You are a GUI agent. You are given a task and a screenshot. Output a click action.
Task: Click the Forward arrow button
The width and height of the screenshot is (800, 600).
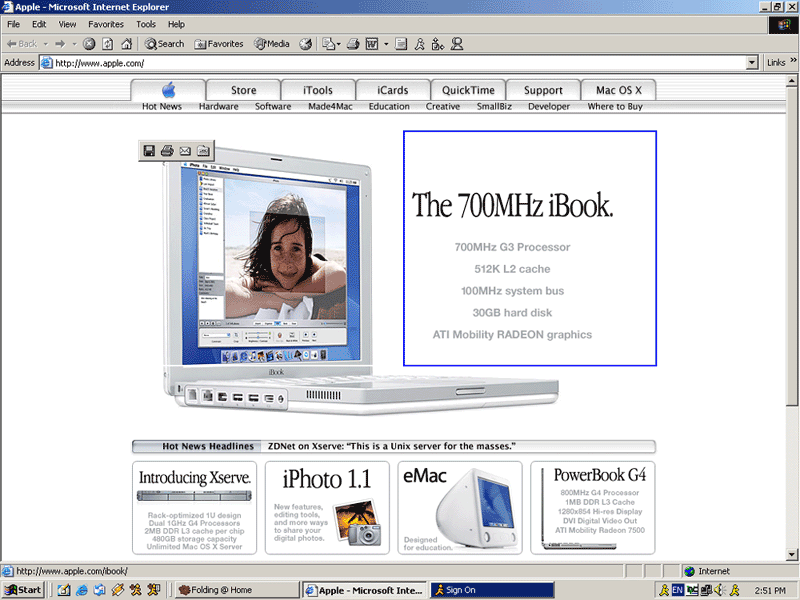(60, 44)
